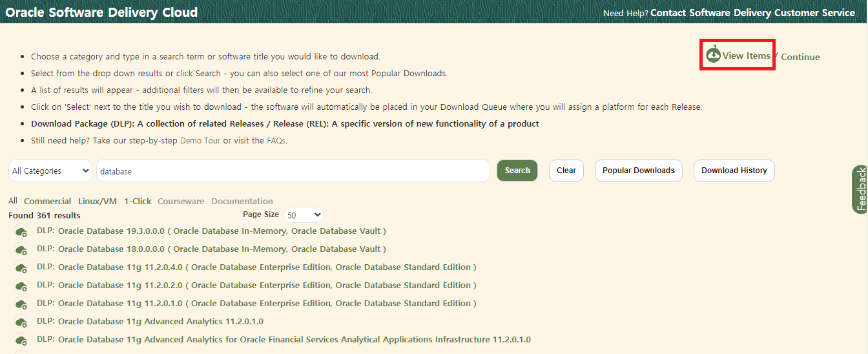Open the Feedback side tab
Image resolution: width=868 pixels, height=354 pixels.
coord(860,189)
